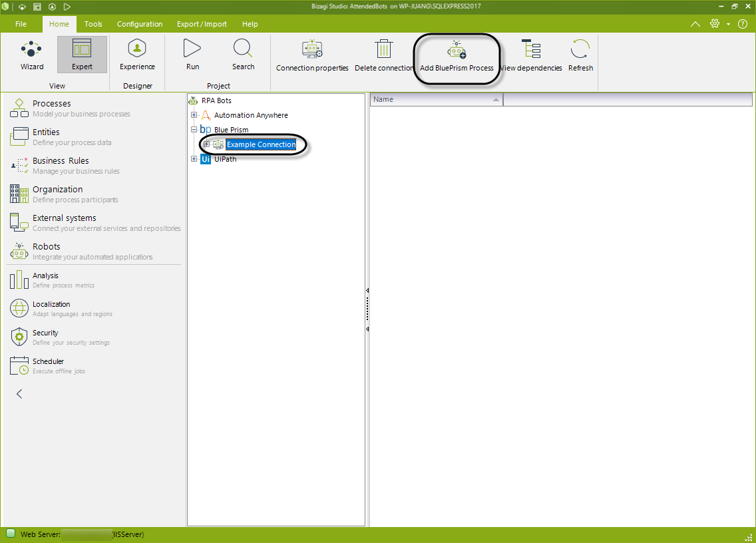Open settings via the gear icon

point(715,24)
